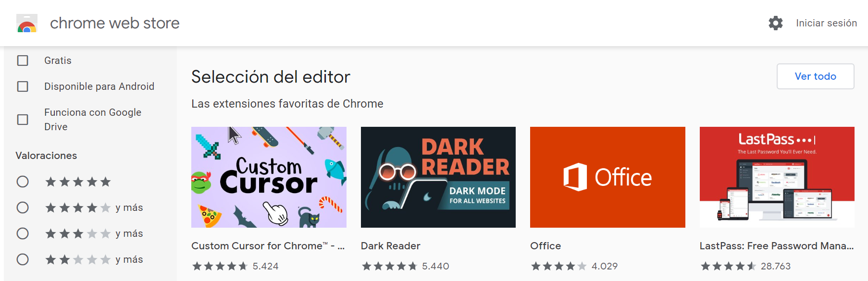The height and width of the screenshot is (281, 868).
Task: Open the LastPass extension thumbnail
Action: click(x=777, y=177)
